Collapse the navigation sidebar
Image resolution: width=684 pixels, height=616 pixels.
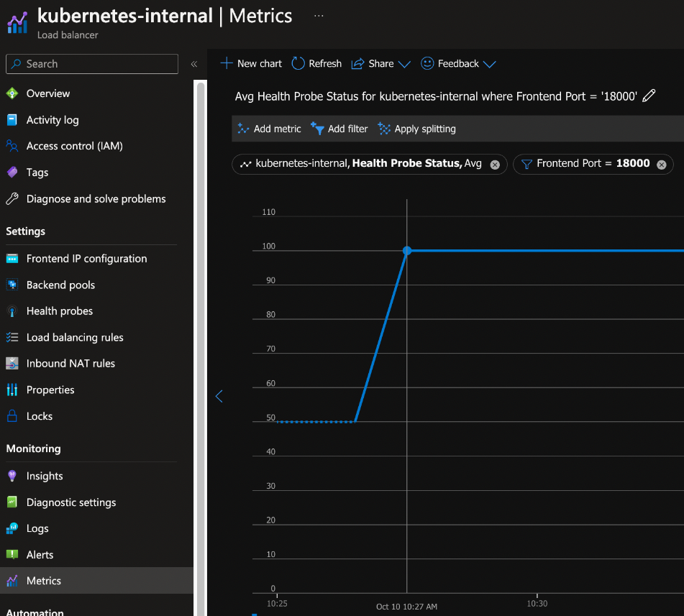click(x=195, y=63)
